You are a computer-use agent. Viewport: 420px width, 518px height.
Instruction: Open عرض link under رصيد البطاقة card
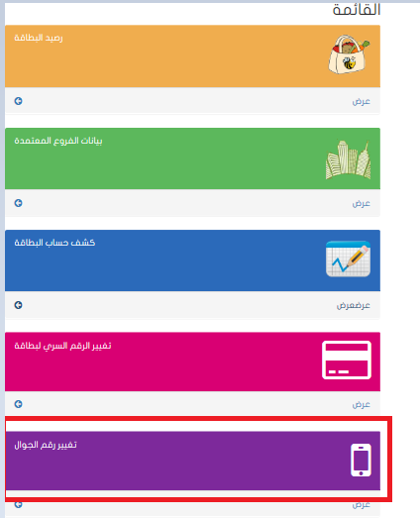point(362,101)
